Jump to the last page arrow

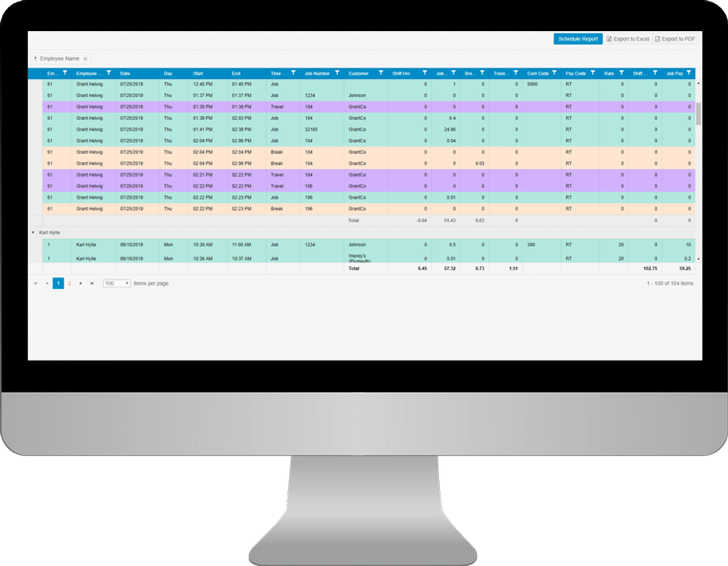[92, 284]
